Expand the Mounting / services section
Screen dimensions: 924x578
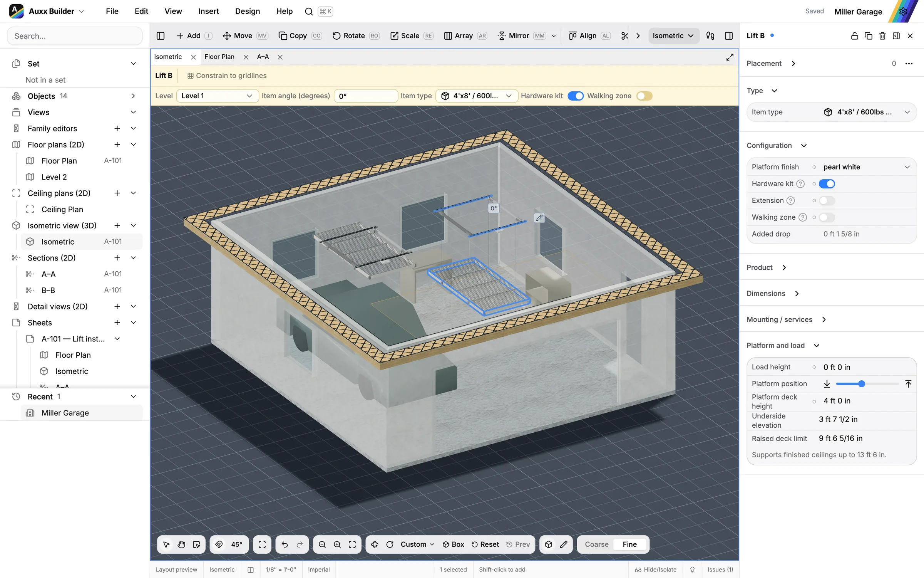point(824,320)
